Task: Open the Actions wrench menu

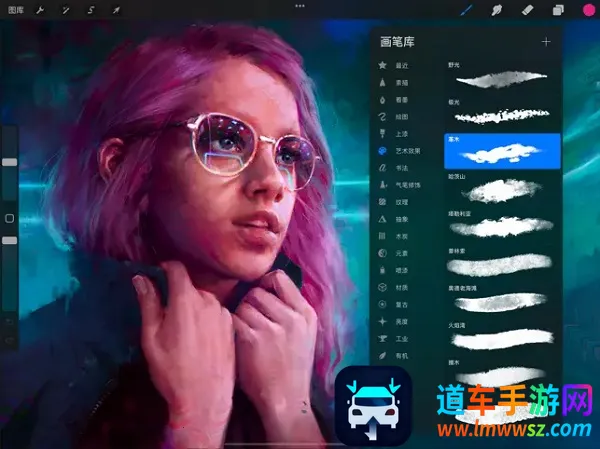Action: 40,10
